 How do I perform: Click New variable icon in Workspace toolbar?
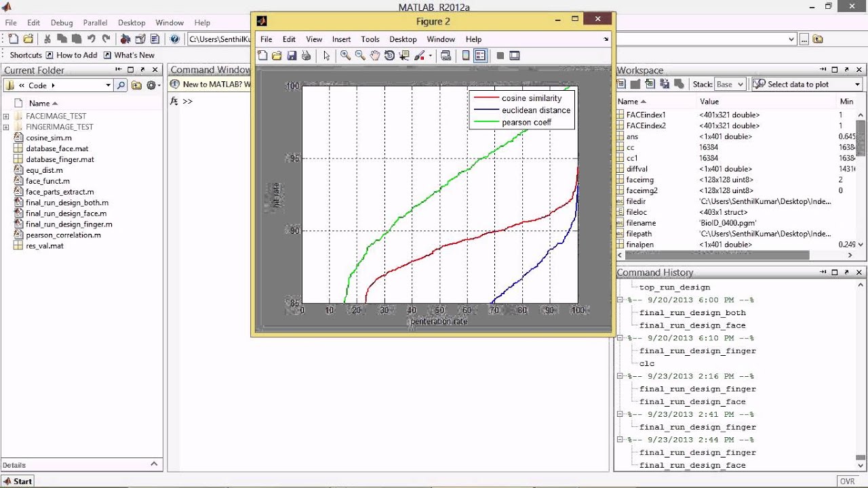[x=620, y=84]
